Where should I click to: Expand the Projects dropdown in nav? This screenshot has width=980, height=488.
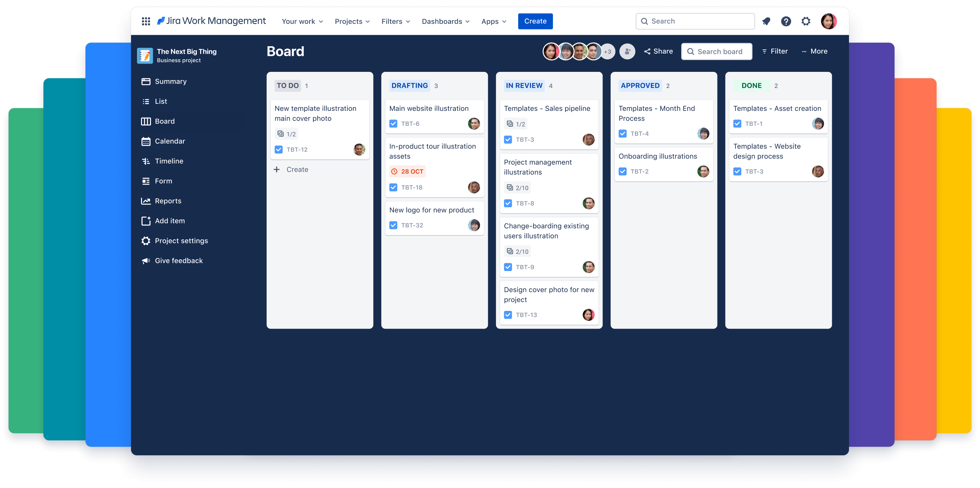click(x=352, y=21)
